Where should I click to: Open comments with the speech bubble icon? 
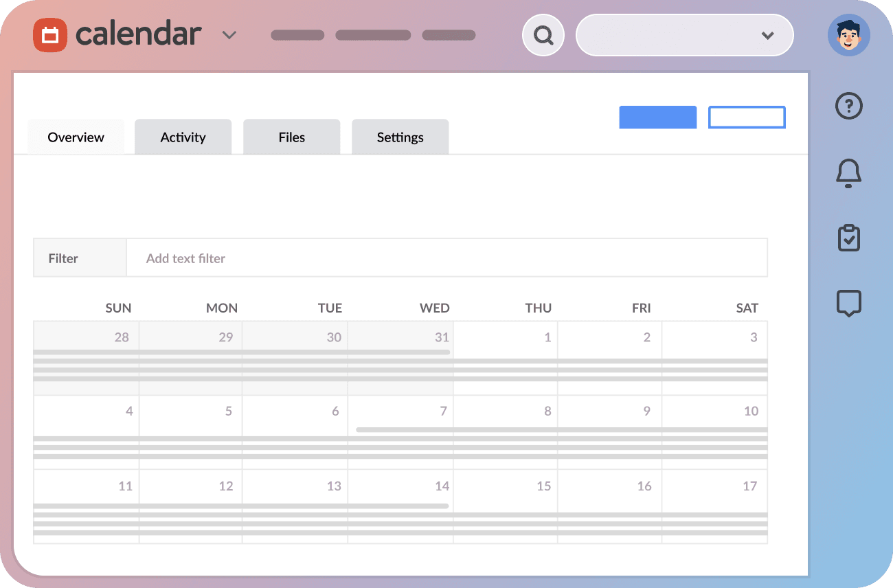click(x=848, y=303)
